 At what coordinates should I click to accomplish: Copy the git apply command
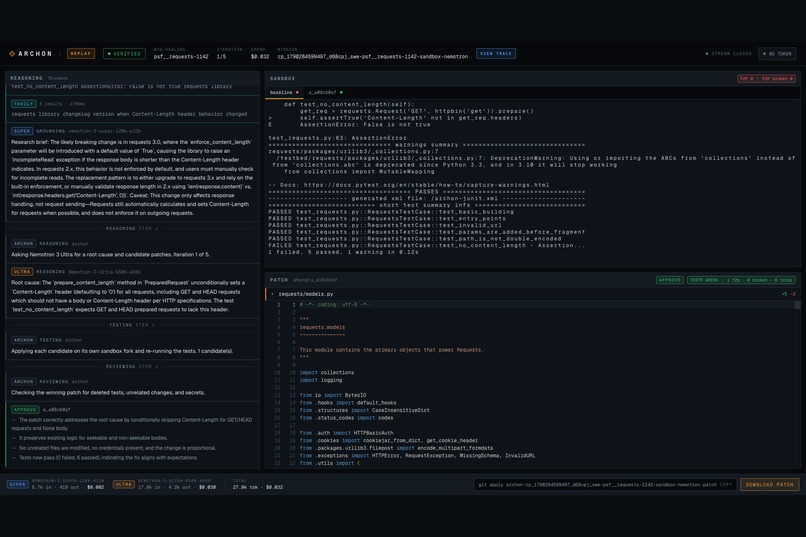click(x=726, y=485)
